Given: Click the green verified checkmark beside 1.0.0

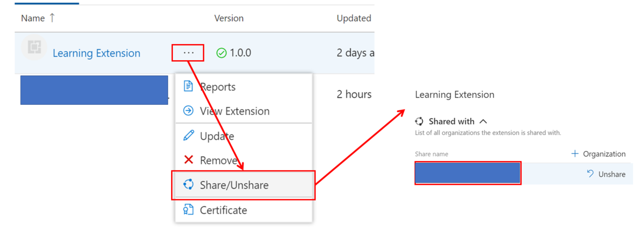Looking at the screenshot, I should (221, 53).
